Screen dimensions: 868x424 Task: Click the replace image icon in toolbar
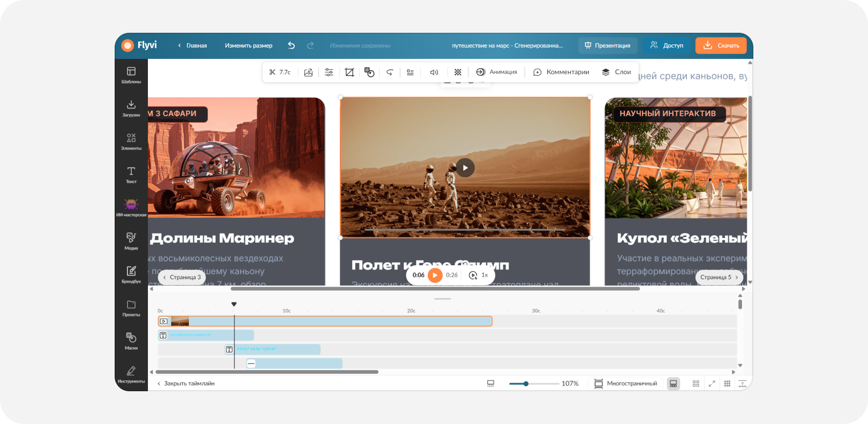point(308,72)
